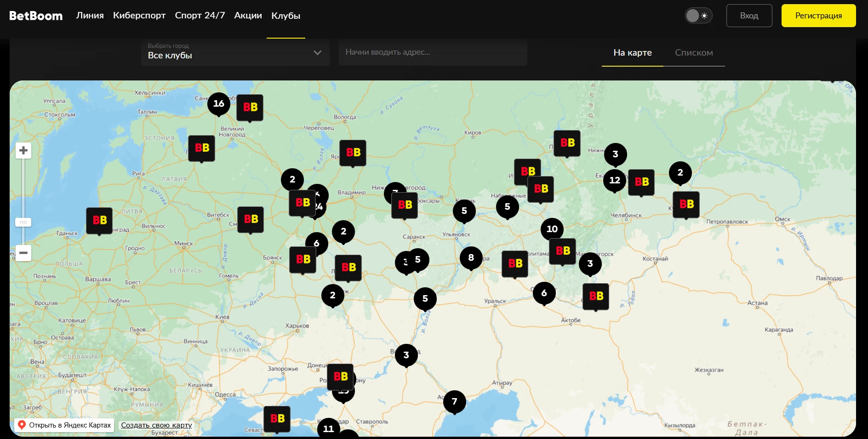The height and width of the screenshot is (439, 868).
Task: Click the chevron arrow in city selector
Action: [317, 53]
